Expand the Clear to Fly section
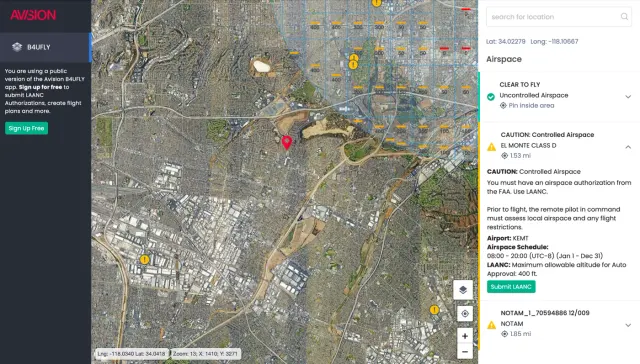This screenshot has width=640, height=364. point(628,97)
